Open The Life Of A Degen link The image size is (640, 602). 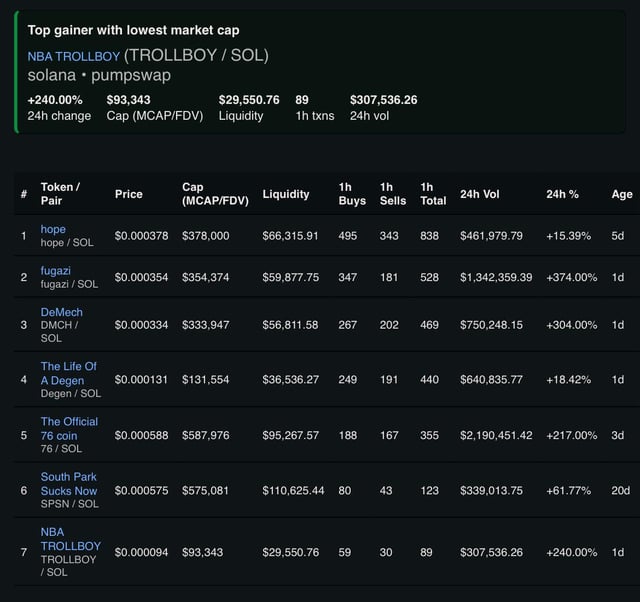(x=69, y=373)
